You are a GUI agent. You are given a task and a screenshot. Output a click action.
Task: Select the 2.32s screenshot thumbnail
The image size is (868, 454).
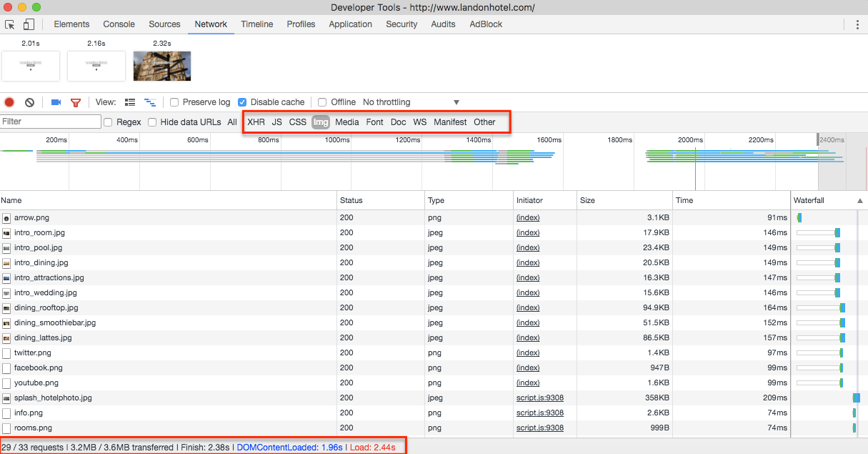(162, 66)
